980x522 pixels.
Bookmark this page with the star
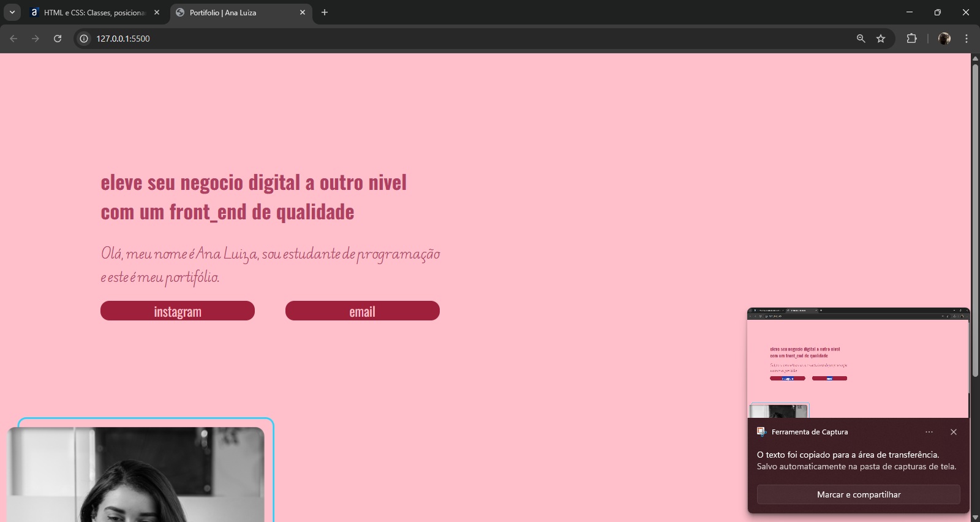pyautogui.click(x=881, y=39)
